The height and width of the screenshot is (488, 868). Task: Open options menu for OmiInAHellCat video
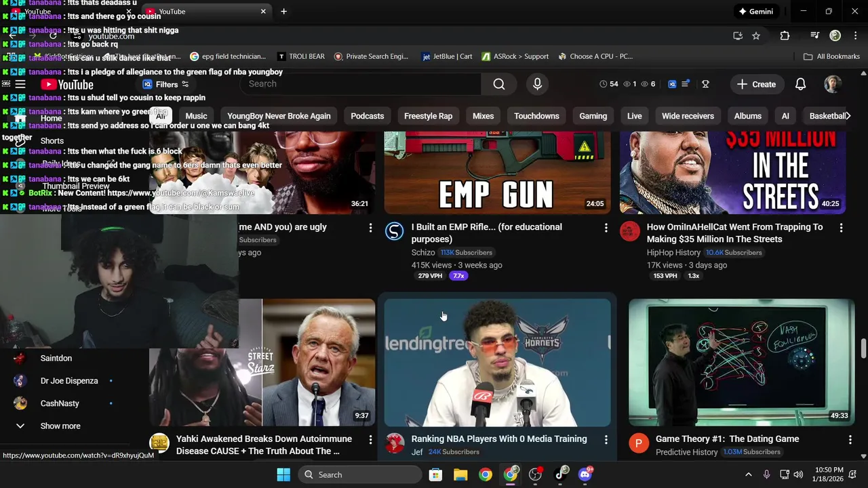click(841, 228)
